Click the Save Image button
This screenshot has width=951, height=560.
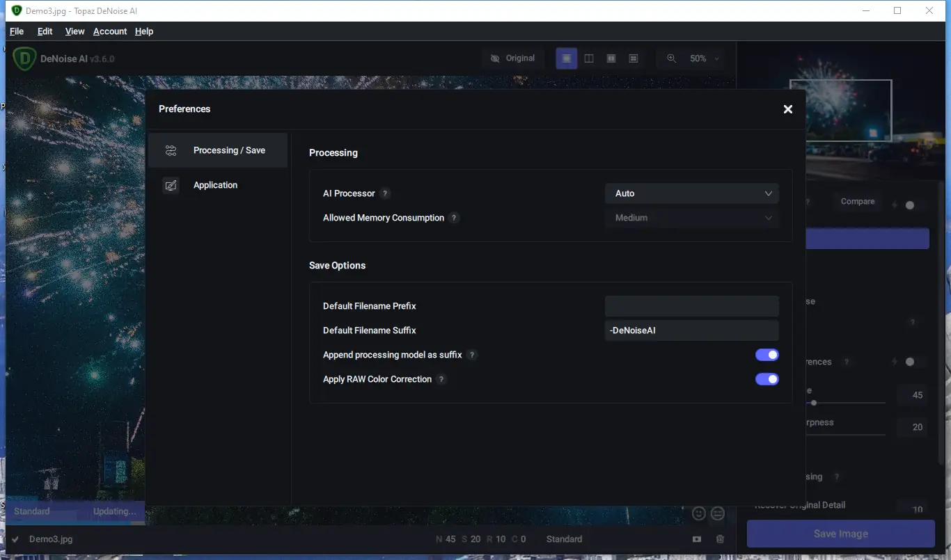[x=841, y=534]
